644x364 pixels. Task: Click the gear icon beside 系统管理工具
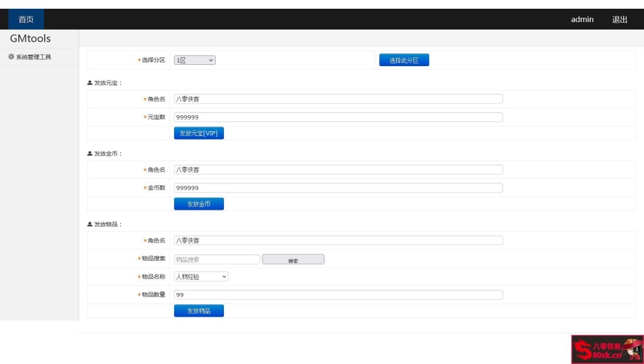(x=11, y=57)
